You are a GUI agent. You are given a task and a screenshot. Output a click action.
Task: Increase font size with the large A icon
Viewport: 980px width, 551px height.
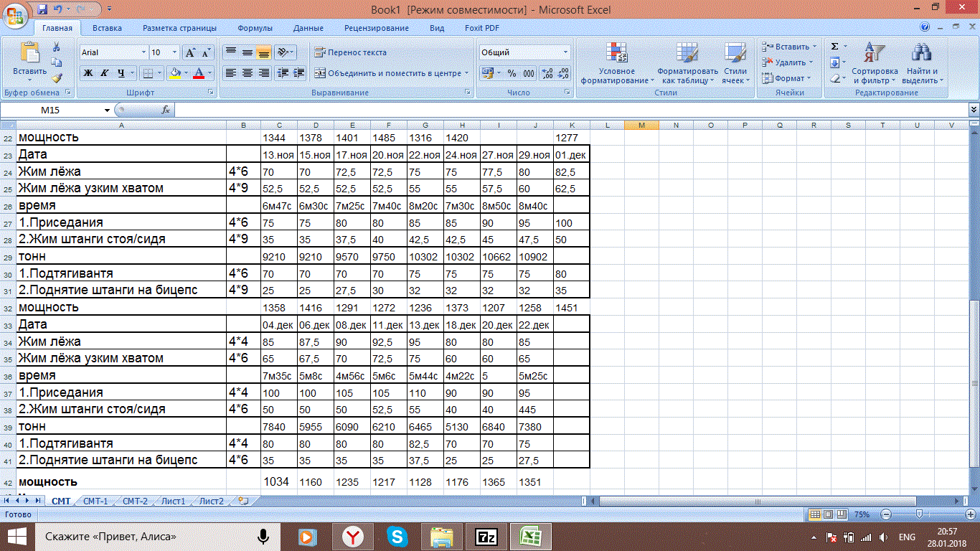click(x=190, y=52)
